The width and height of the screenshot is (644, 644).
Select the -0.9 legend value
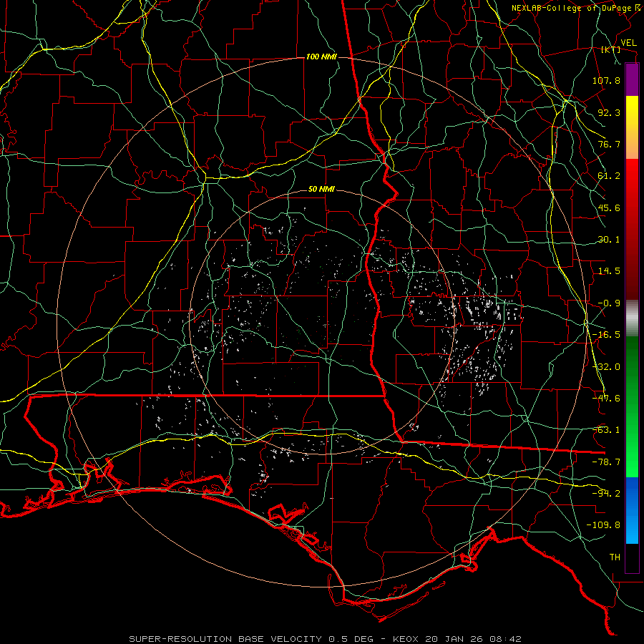click(x=609, y=303)
